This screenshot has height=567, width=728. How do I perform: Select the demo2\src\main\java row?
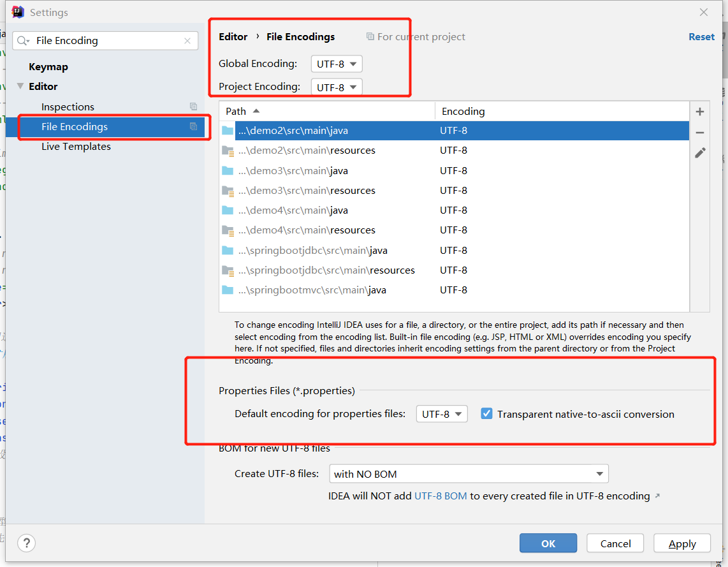[x=455, y=131]
